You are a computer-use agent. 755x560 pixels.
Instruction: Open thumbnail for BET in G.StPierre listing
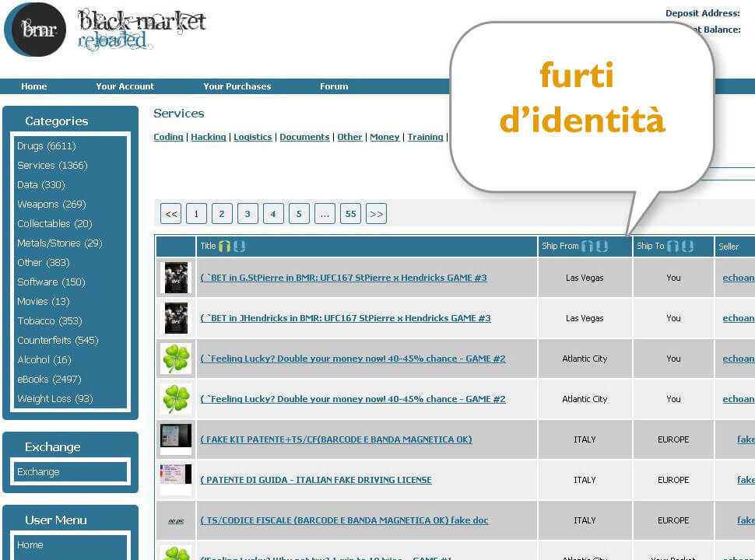pos(176,278)
